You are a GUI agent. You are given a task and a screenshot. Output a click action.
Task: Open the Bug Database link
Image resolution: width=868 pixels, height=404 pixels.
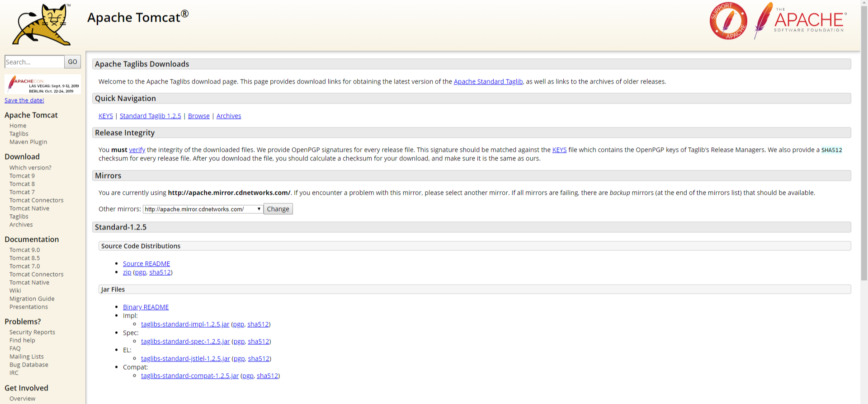tap(29, 365)
